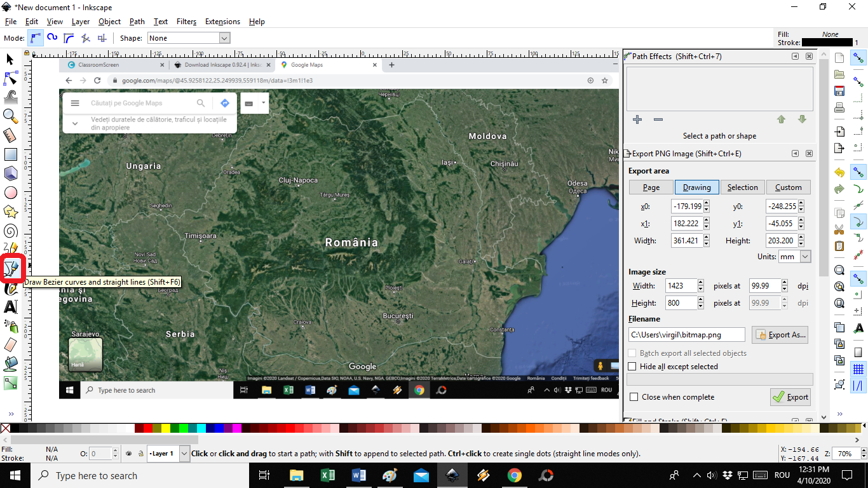Click the Filename path input field
Viewport: 868px width, 488px height.
687,335
